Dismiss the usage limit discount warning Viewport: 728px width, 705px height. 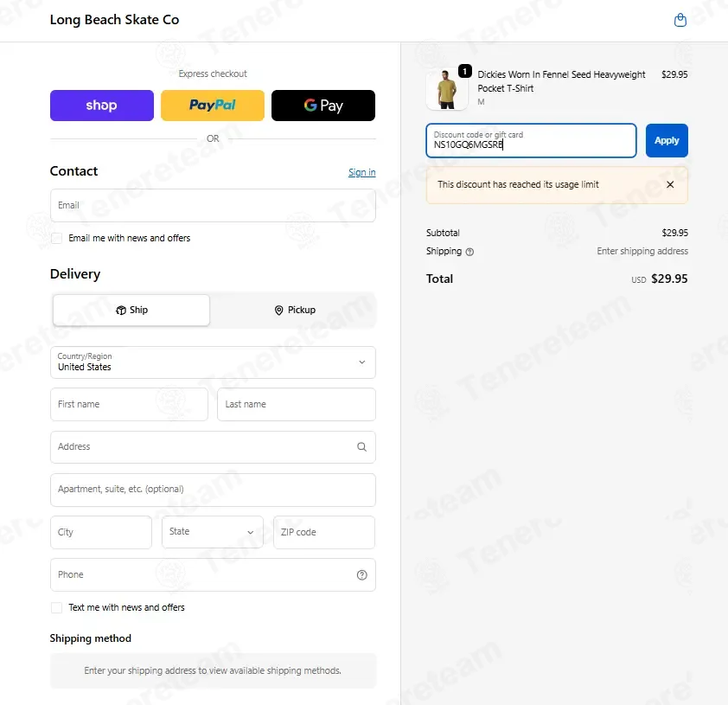coord(670,184)
